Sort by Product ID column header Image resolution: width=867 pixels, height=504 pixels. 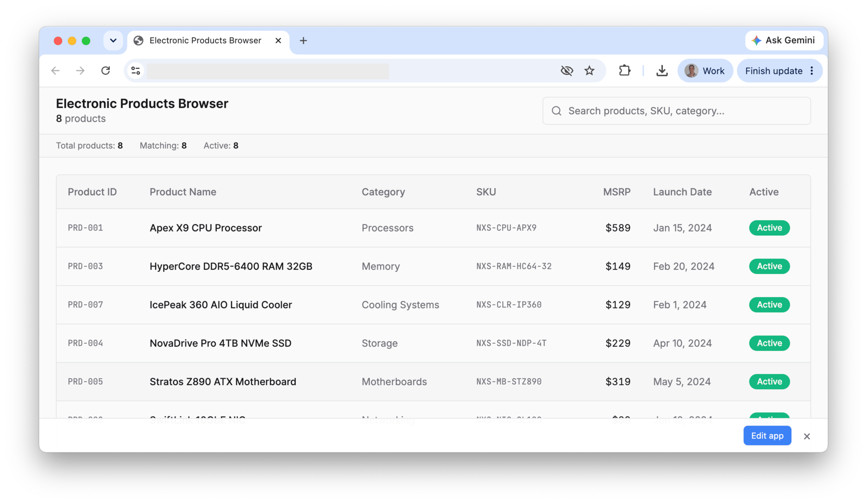click(x=92, y=192)
